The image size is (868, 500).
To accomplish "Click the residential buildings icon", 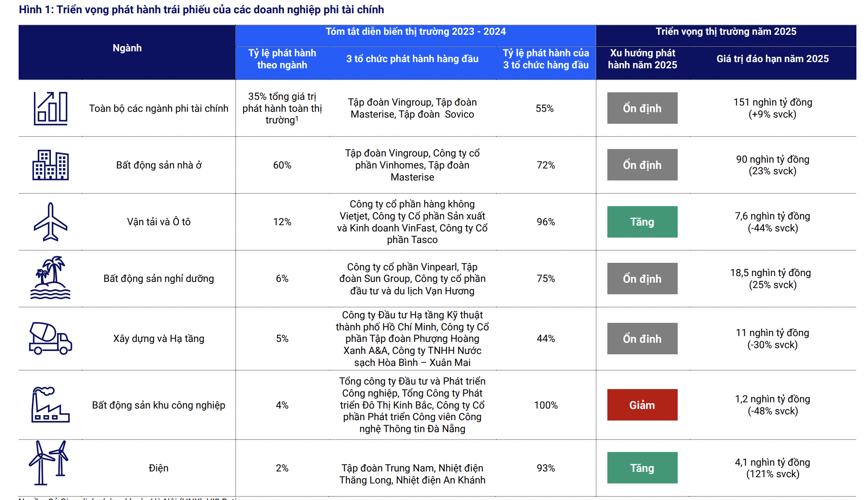I will 50,165.
